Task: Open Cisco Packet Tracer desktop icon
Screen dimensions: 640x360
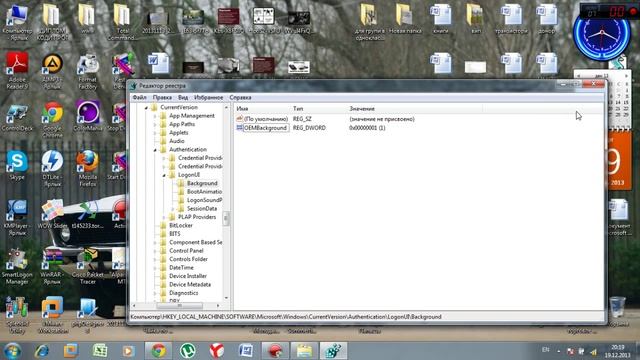Action: (87, 266)
